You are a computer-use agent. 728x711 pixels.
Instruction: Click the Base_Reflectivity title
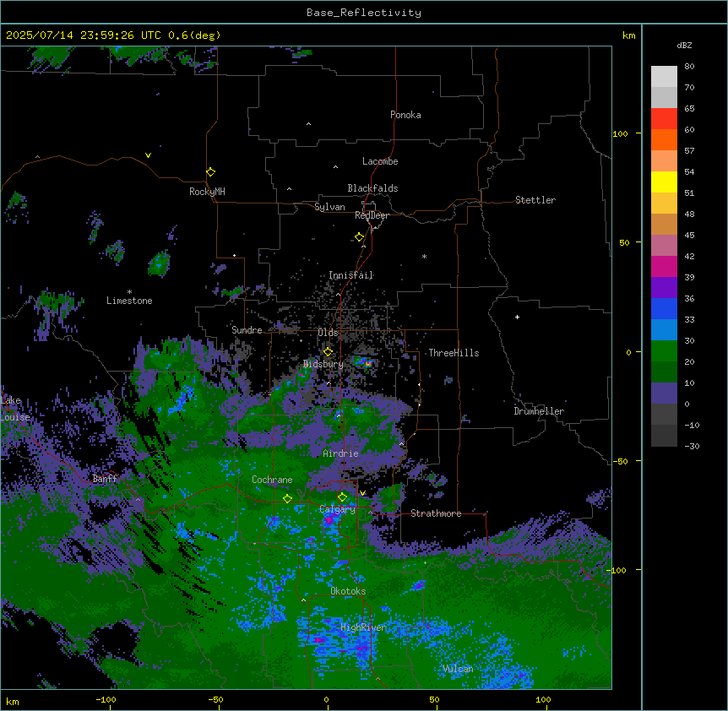[364, 13]
